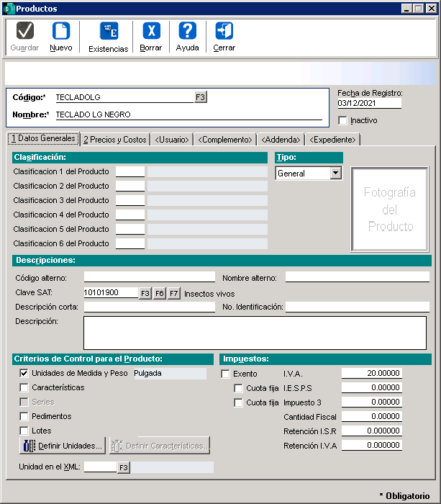Click the Productos window title icon
The image size is (441, 504).
click(9, 9)
